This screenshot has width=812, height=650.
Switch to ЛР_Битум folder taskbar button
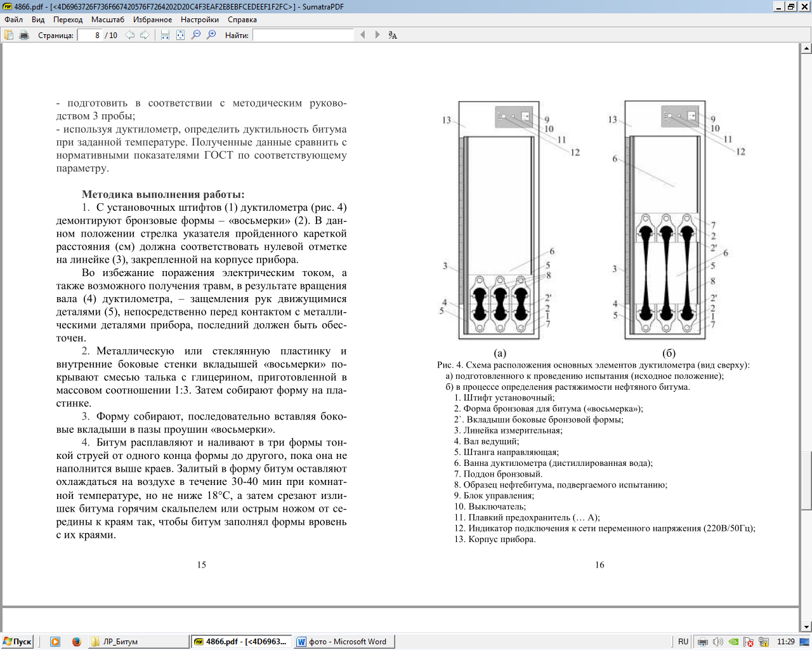tap(138, 642)
